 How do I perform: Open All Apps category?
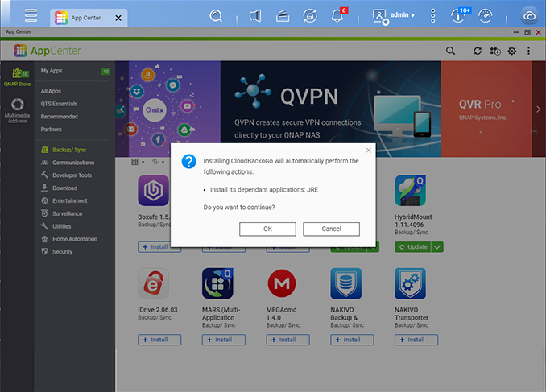point(51,91)
